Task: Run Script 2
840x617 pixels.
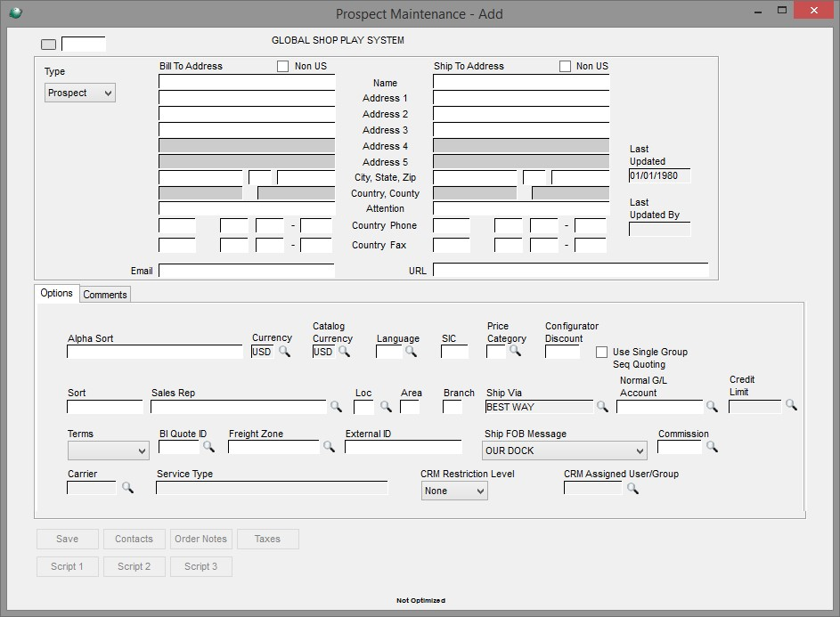Action: pyautogui.click(x=134, y=566)
